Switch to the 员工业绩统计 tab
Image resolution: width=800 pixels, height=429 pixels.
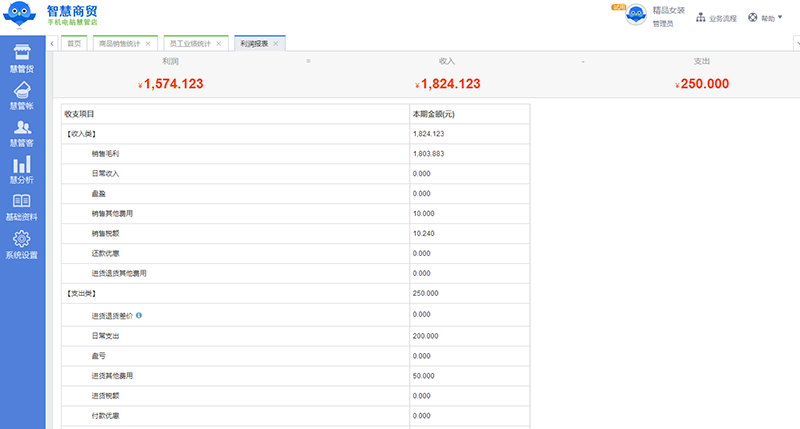(188, 44)
